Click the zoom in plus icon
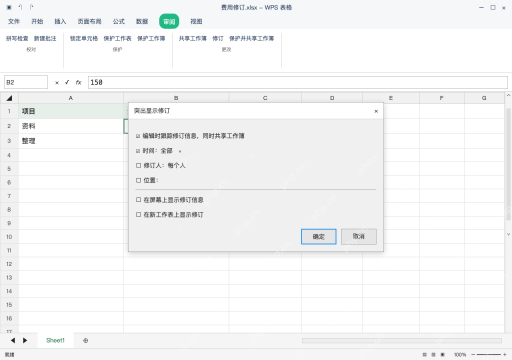This screenshot has height=360, width=512. [x=505, y=355]
